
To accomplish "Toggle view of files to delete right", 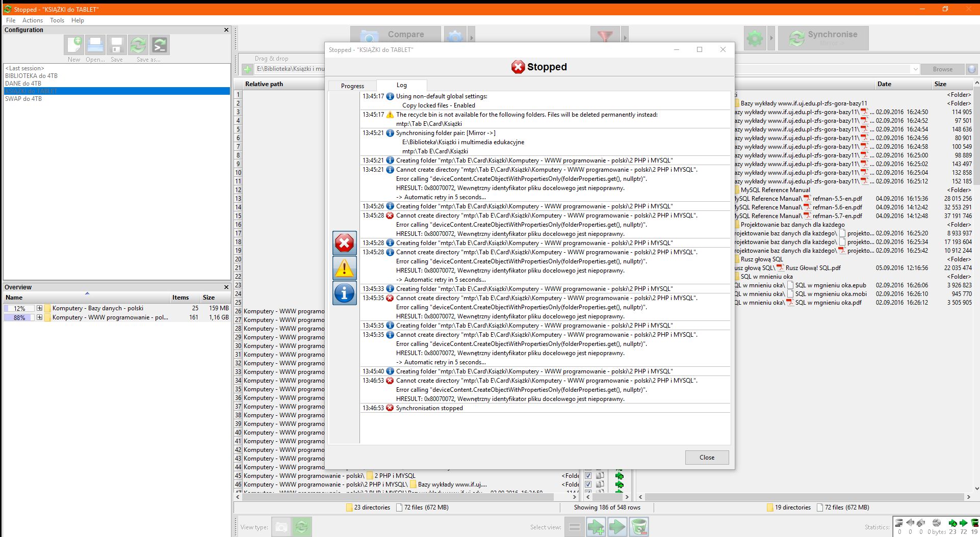I will 639,527.
